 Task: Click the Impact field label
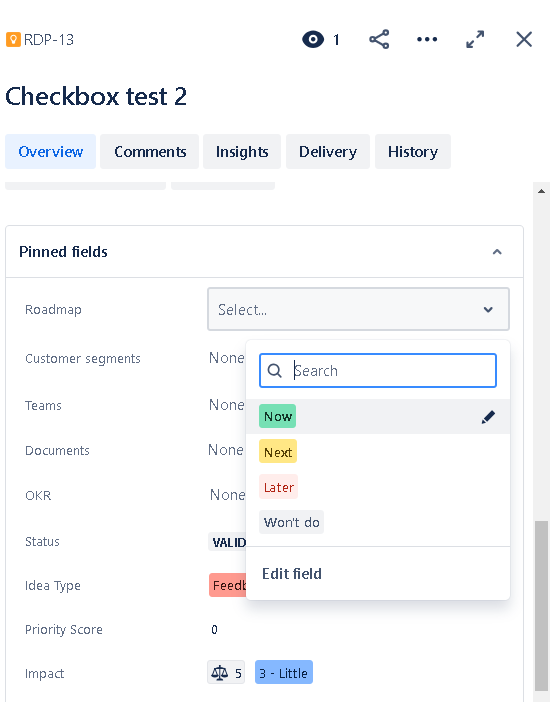[45, 673]
